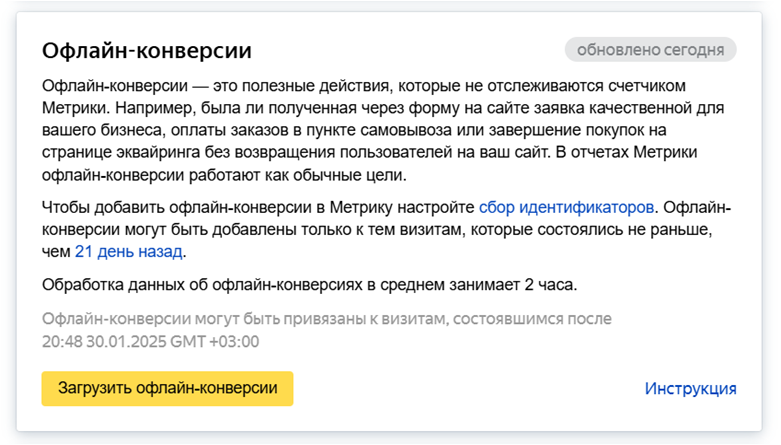Click the sentence about 2 часа processing time
Image resolution: width=781 pixels, height=445 pixels.
tap(309, 285)
